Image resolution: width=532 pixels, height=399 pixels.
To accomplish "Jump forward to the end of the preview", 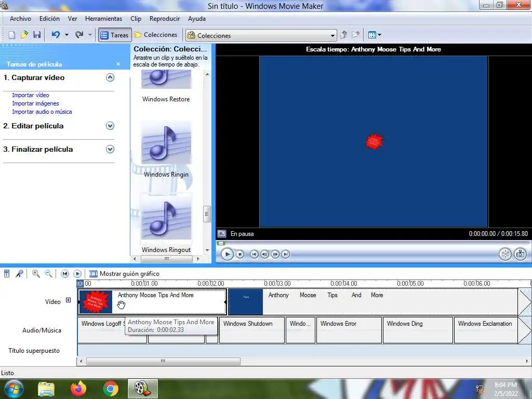I will coord(286,254).
